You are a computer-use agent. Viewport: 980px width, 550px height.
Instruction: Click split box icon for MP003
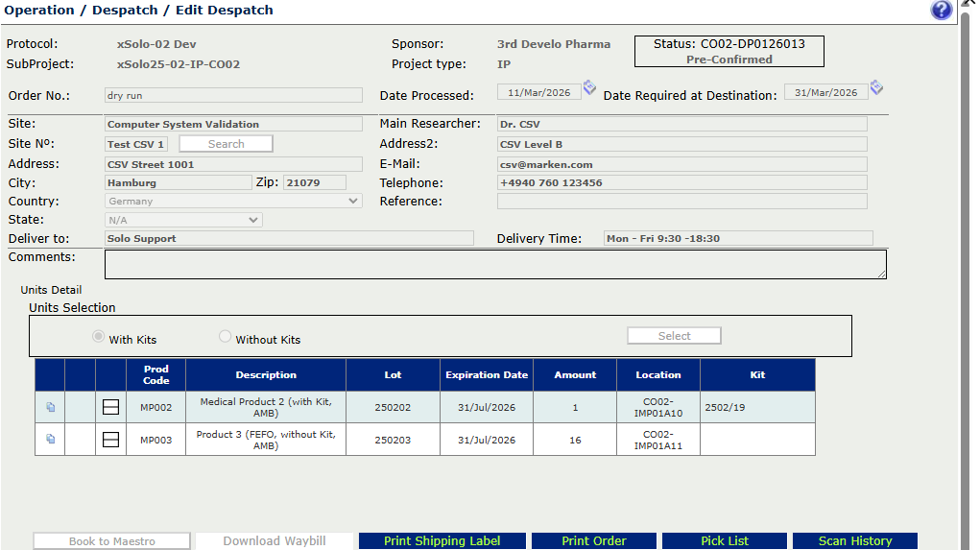(110, 440)
